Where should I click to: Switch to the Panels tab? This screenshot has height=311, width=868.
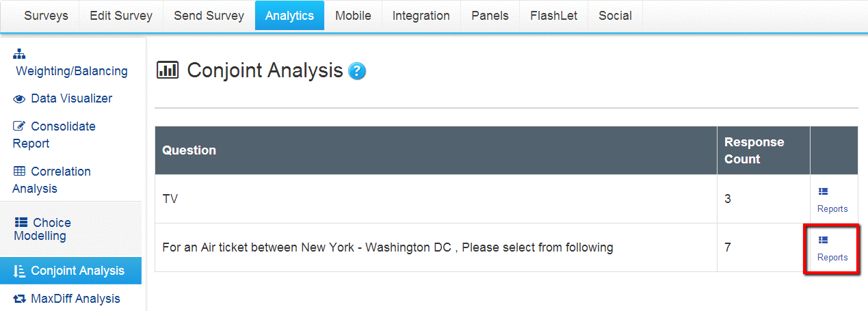490,16
